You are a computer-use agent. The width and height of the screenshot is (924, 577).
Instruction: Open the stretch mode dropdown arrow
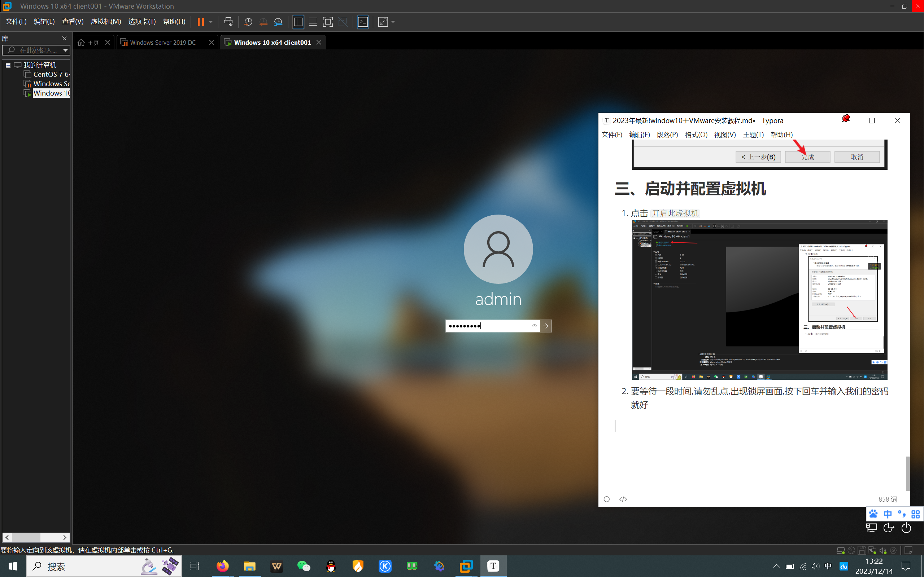(393, 22)
